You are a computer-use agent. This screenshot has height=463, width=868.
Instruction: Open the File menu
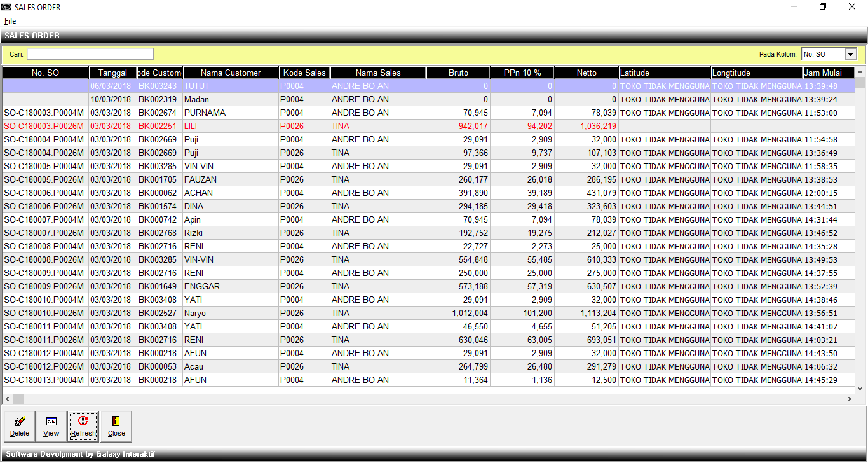coord(10,21)
